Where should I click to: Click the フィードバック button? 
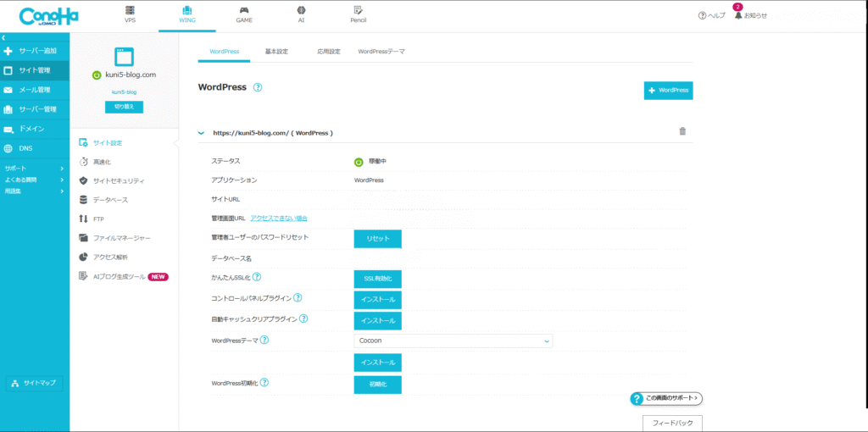pos(672,424)
